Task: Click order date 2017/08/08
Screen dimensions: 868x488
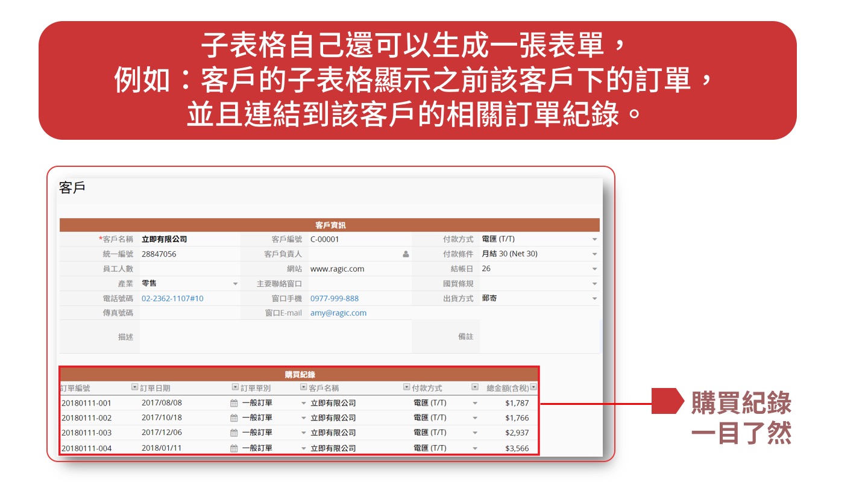Action: 162,403
